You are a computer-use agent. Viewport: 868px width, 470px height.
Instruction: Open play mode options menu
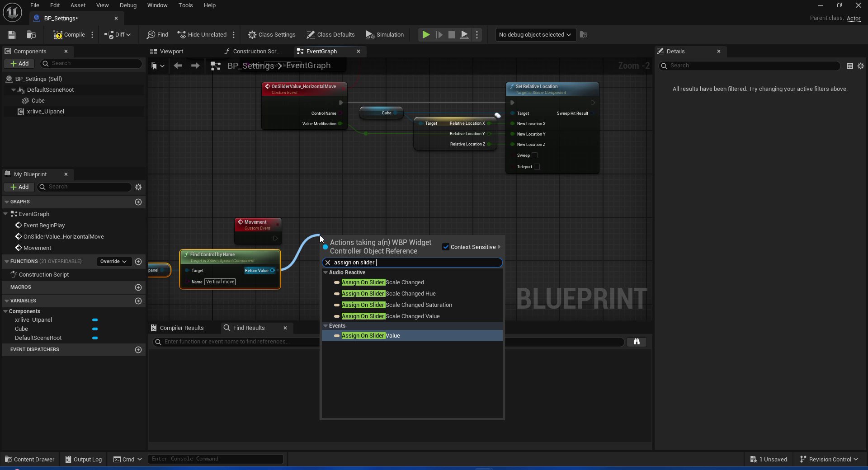[477, 35]
